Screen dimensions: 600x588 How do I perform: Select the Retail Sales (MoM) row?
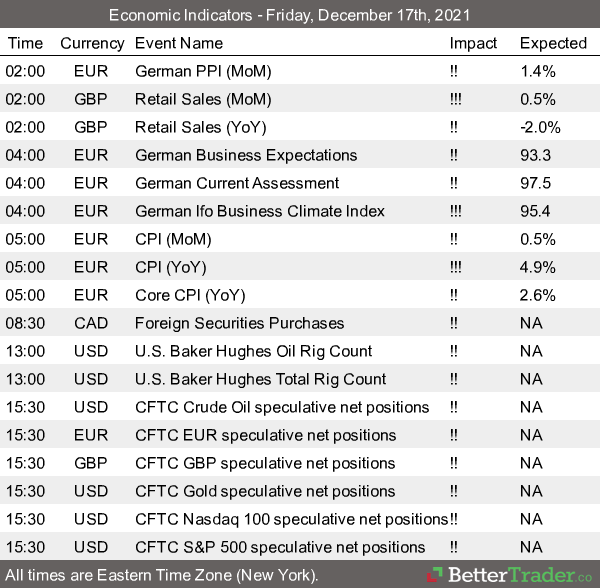(203, 99)
